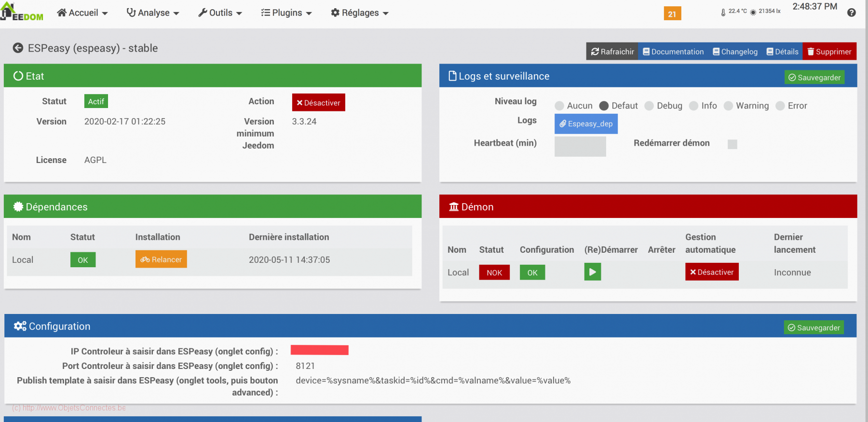Relancer the dependencies installation
The image size is (868, 422).
(161, 259)
